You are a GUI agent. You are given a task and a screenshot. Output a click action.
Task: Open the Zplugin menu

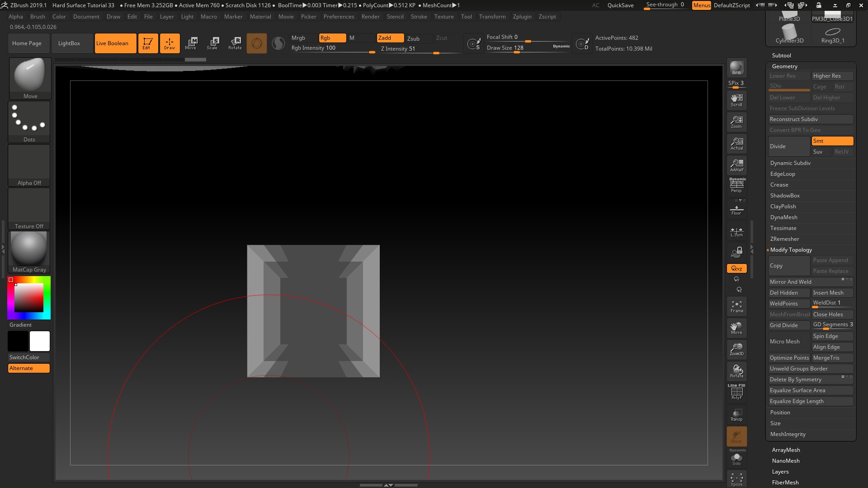point(522,17)
